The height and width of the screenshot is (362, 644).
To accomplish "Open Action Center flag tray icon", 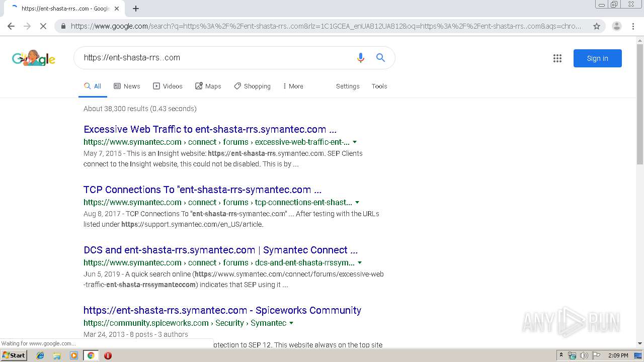I will click(596, 355).
